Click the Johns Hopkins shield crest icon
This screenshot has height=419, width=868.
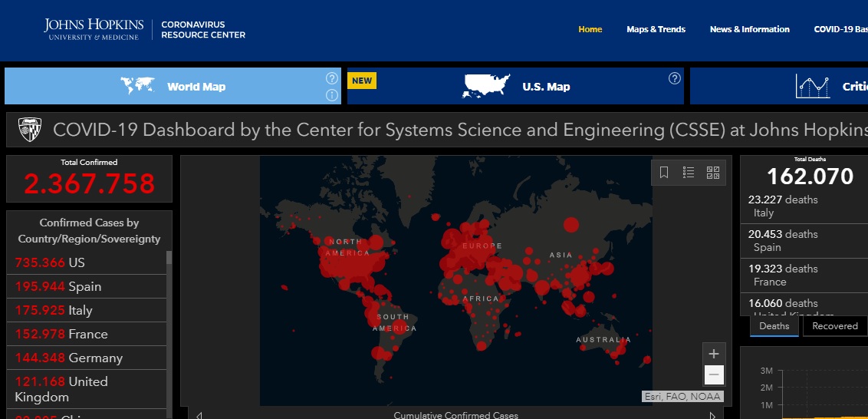pos(30,130)
